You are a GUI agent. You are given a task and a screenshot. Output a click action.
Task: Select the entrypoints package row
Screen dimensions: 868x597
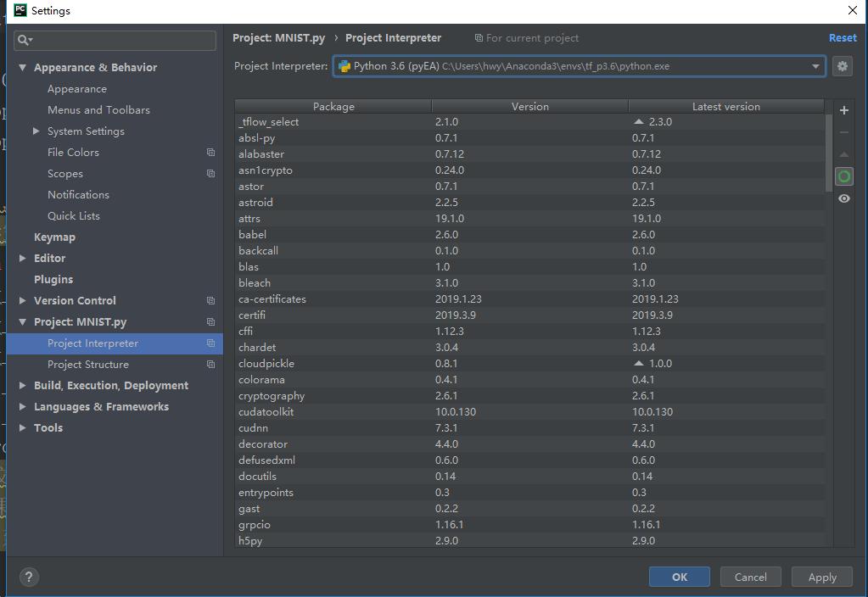tap(529, 493)
